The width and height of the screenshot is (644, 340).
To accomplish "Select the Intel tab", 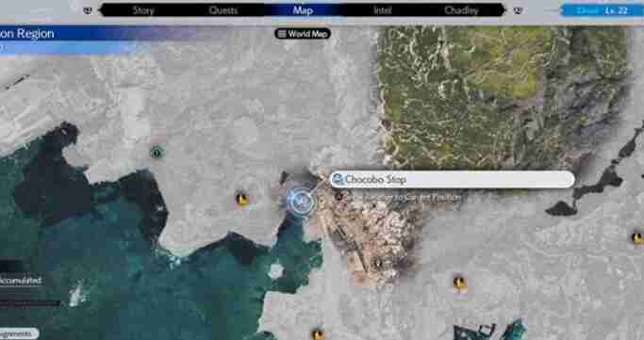I will 383,10.
